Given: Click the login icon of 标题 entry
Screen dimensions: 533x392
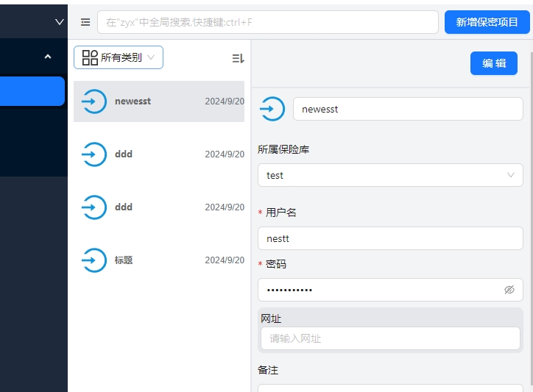Looking at the screenshot, I should point(93,260).
